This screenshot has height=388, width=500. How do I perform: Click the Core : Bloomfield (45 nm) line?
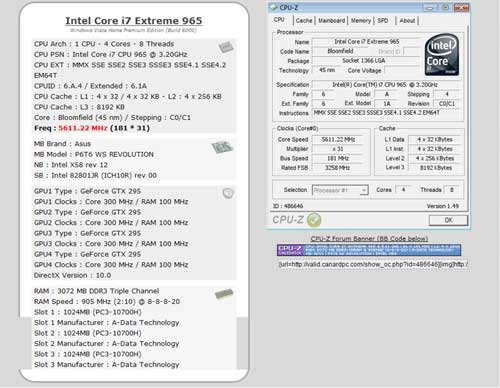112,118
